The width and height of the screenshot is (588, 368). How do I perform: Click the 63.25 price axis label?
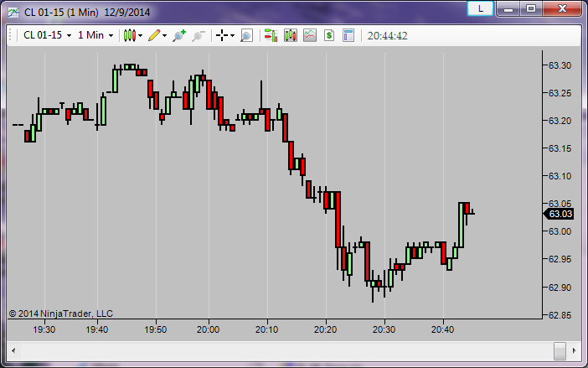click(560, 93)
